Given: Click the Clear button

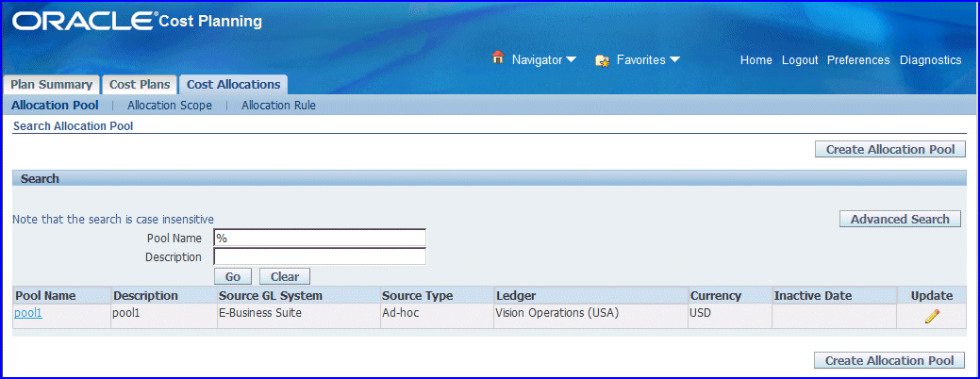Looking at the screenshot, I should 284,276.
